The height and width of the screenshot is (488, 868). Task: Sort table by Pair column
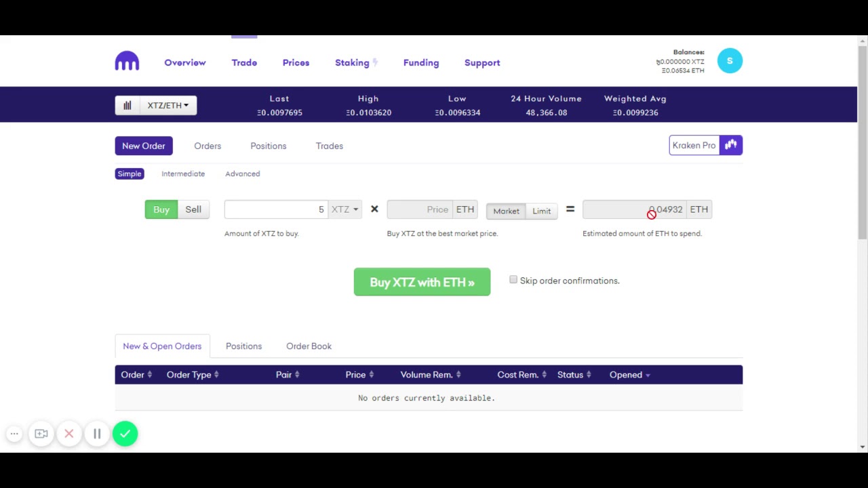coord(288,375)
